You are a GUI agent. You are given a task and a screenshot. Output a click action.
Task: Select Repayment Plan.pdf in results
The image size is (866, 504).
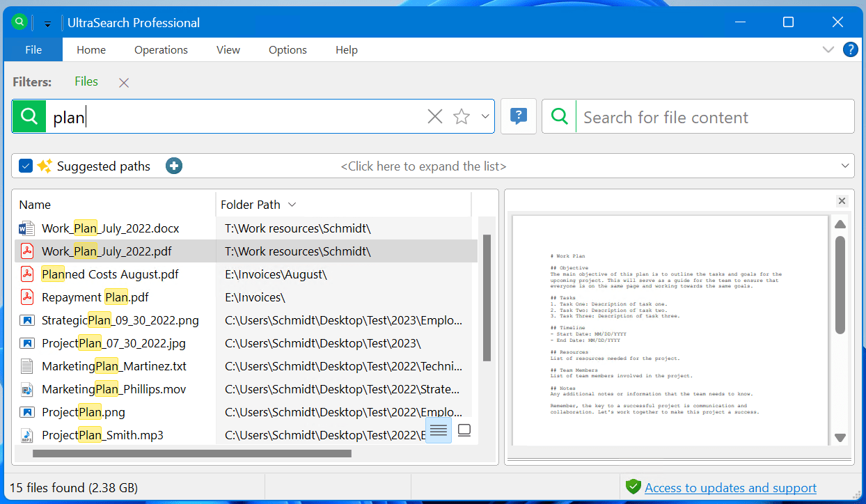click(95, 297)
